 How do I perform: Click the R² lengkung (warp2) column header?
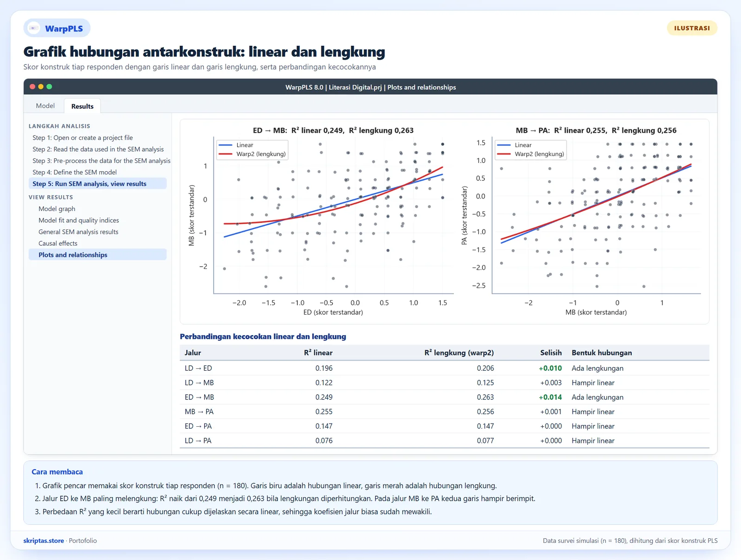[x=459, y=353]
